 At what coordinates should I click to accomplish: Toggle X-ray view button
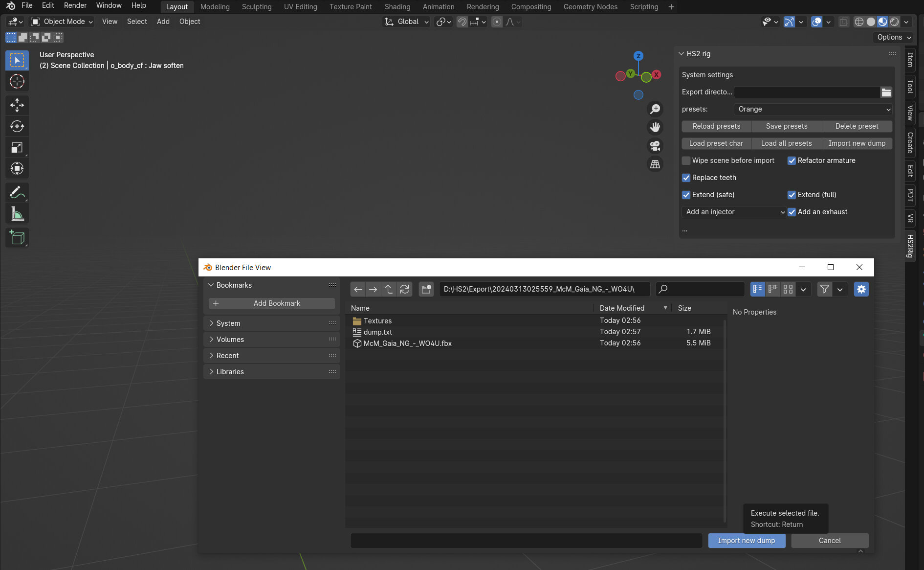click(844, 22)
